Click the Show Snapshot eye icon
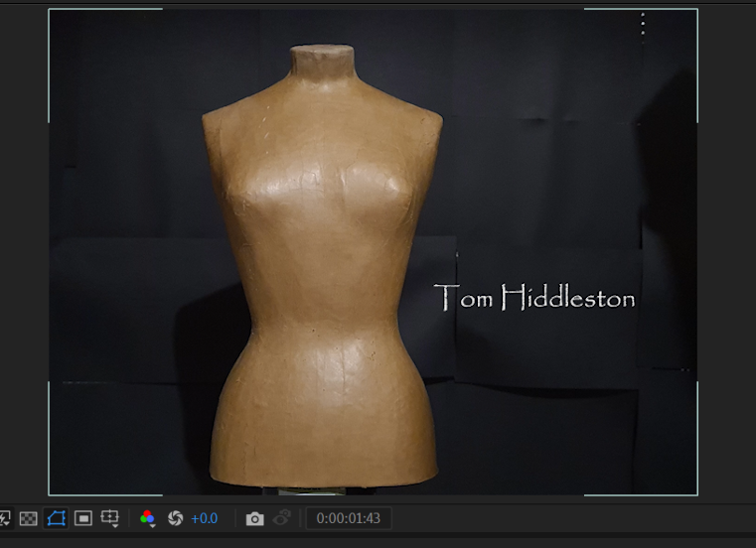756x548 pixels. click(282, 518)
